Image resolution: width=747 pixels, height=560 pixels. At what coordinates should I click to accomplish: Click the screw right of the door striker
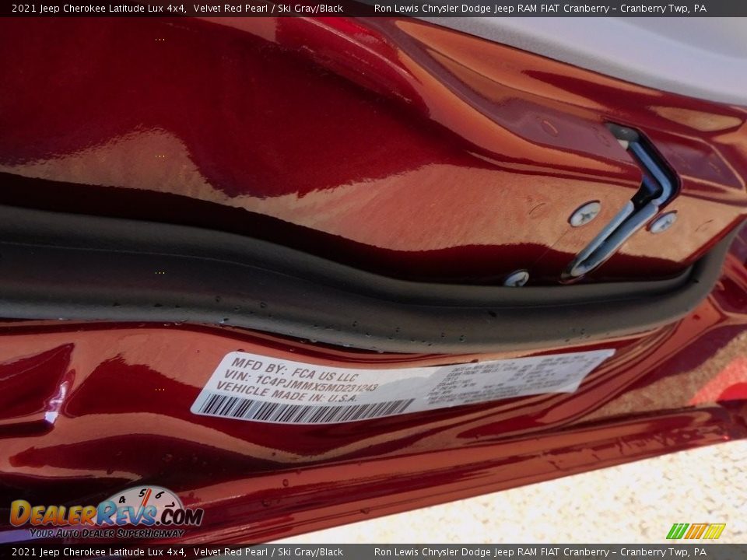[662, 222]
